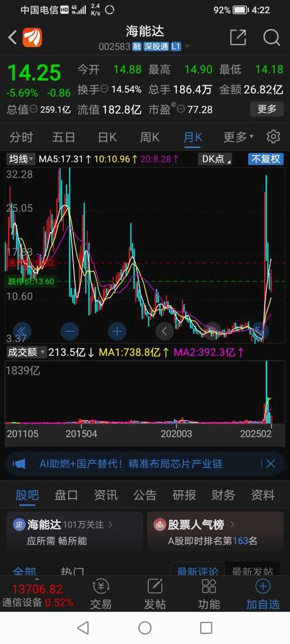The height and width of the screenshot is (644, 290).
Task: Open the DK点 dropdown
Action: pyautogui.click(x=215, y=159)
